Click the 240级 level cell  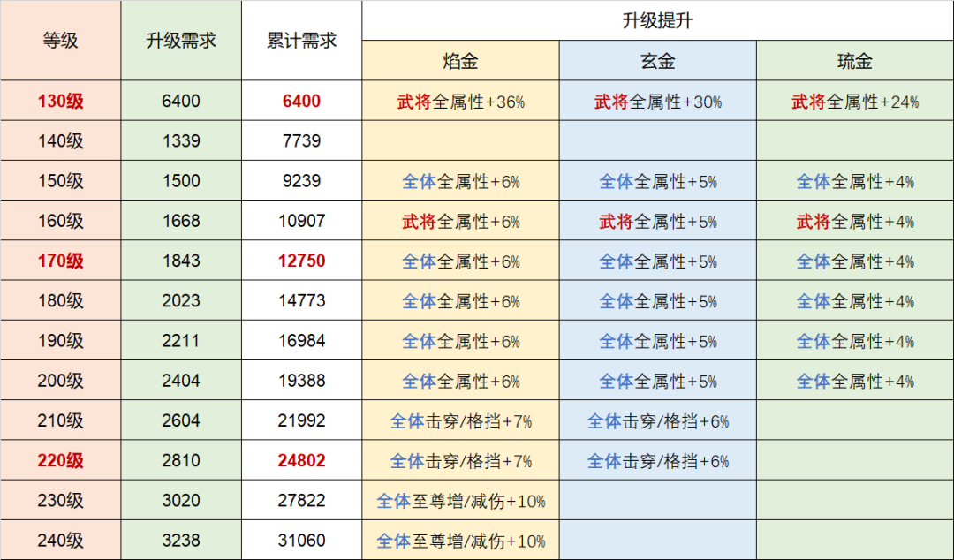click(x=60, y=540)
